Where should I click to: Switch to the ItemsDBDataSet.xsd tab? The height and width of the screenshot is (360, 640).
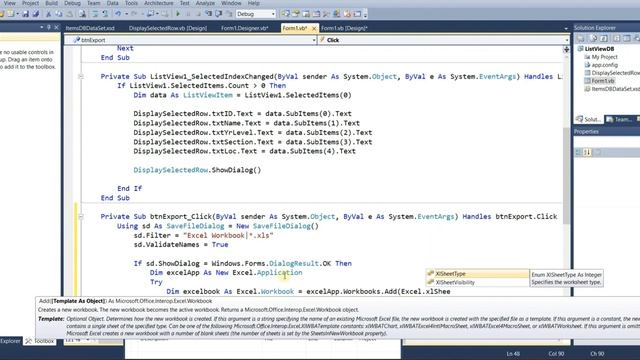tap(90, 28)
